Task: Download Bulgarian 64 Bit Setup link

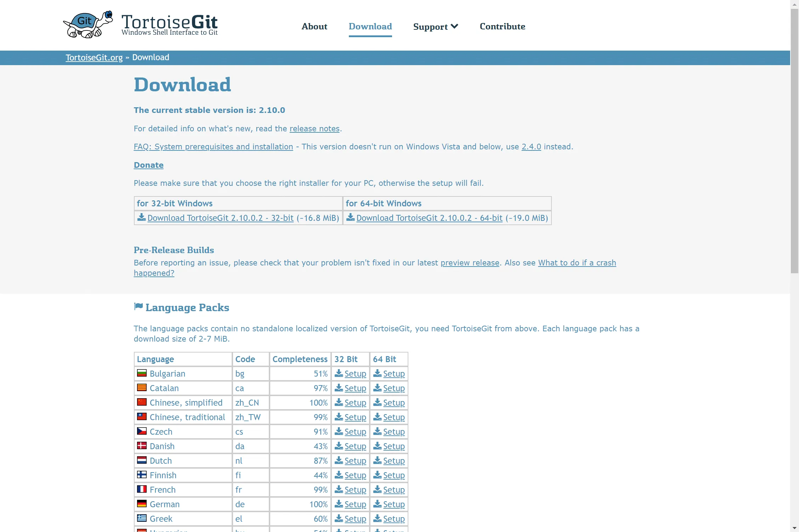Action: point(394,374)
